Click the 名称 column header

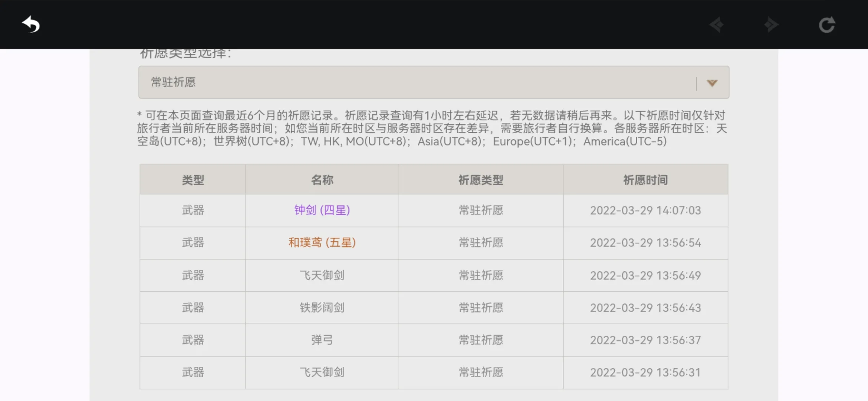[x=322, y=180]
